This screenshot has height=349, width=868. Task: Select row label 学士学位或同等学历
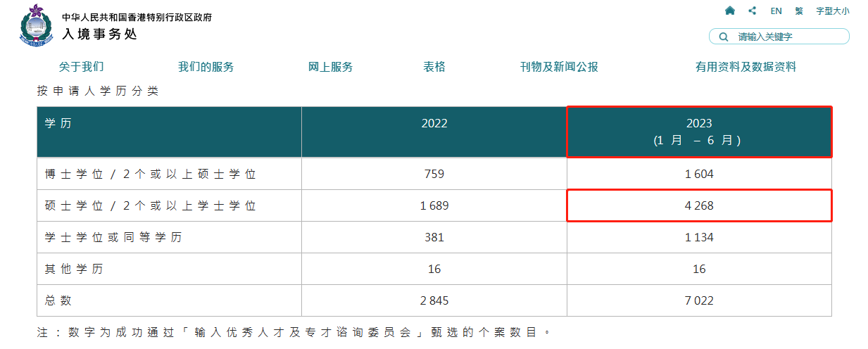(113, 238)
